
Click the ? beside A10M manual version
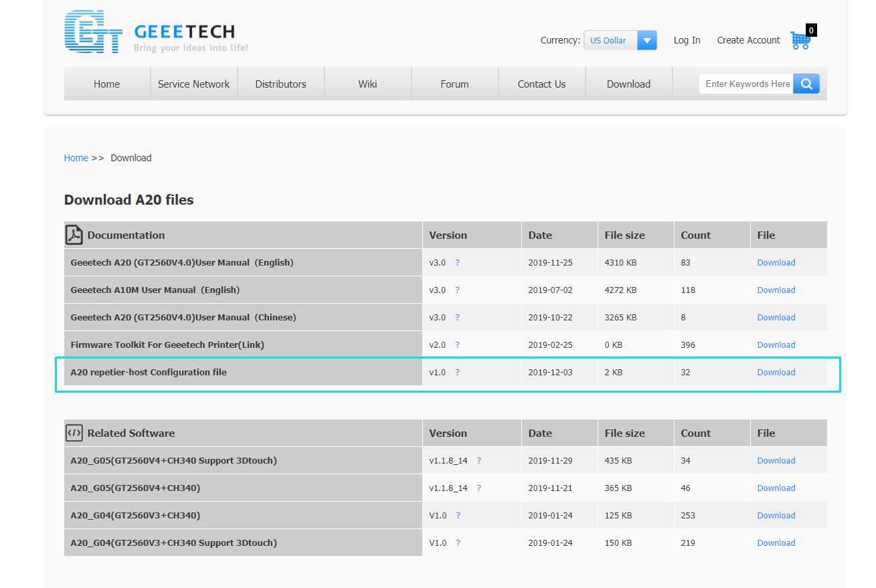(458, 290)
